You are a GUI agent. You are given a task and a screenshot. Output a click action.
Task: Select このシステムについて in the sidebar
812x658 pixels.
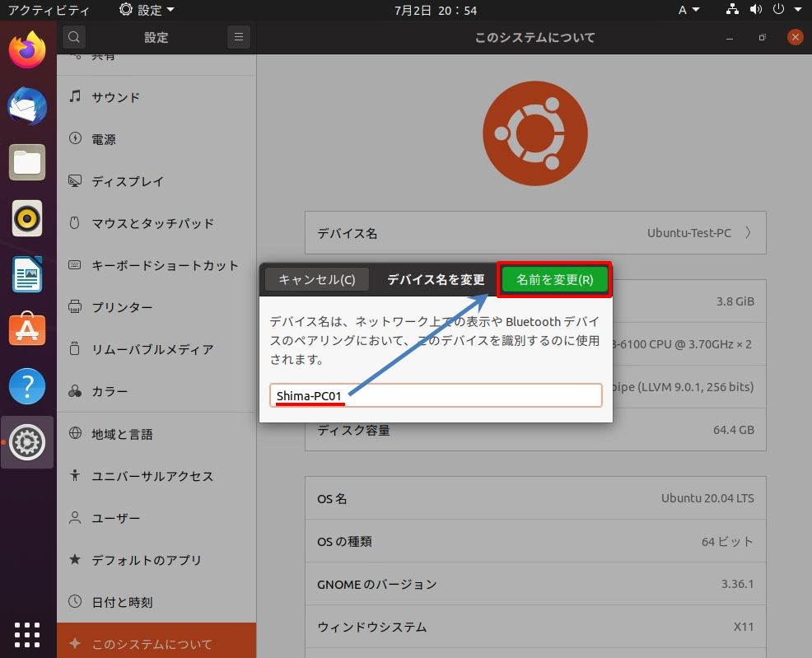tap(156, 643)
